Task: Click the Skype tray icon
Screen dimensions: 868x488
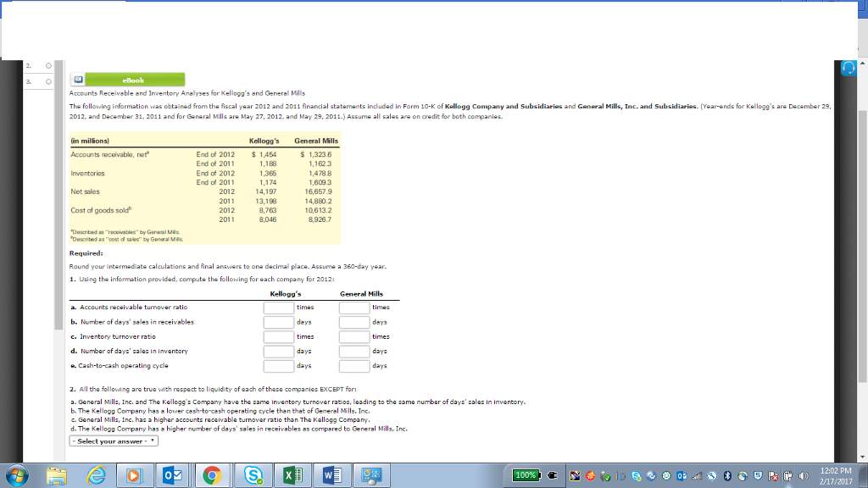Action: click(x=636, y=476)
